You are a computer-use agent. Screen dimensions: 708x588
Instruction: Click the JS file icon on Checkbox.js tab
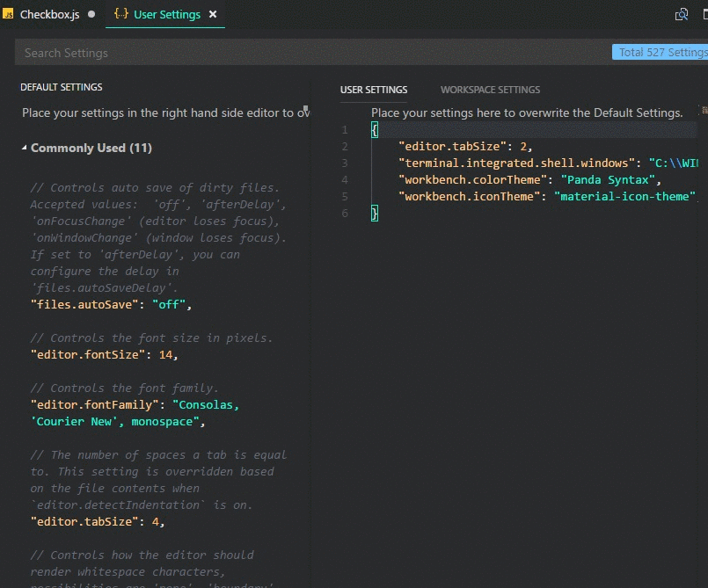[9, 15]
